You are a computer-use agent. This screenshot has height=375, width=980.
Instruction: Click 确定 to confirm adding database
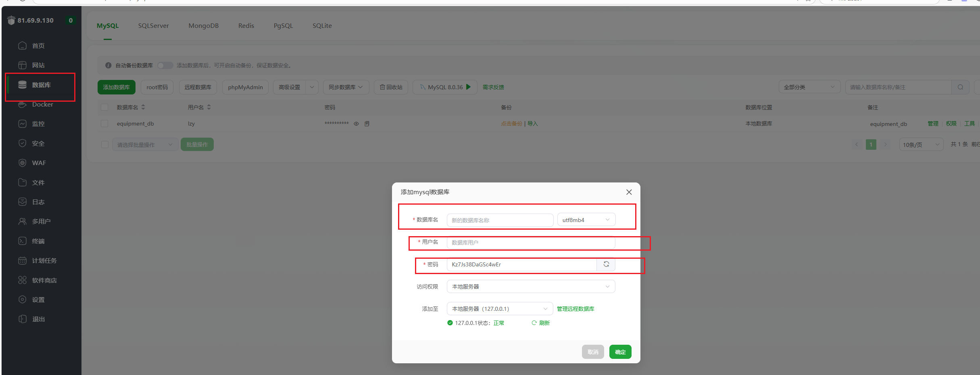[620, 352]
